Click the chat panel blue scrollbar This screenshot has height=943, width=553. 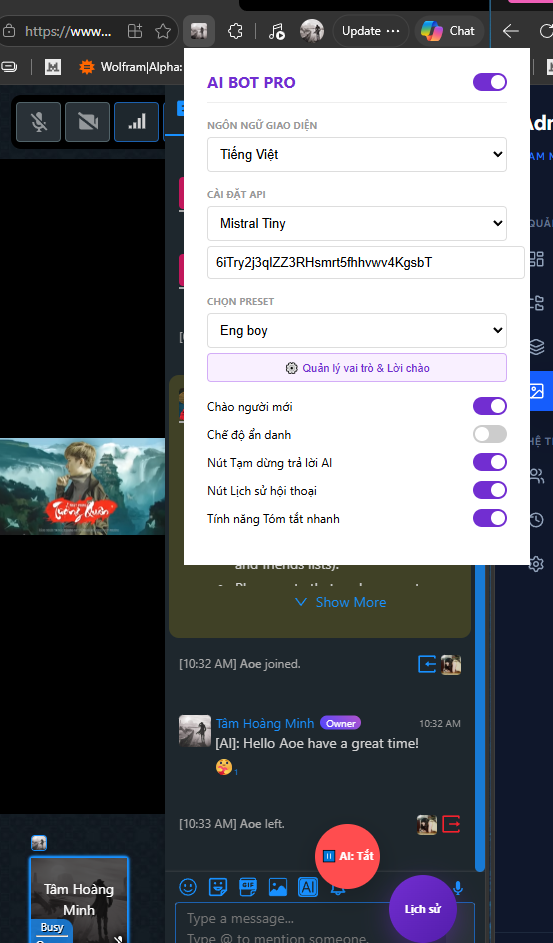tap(479, 716)
